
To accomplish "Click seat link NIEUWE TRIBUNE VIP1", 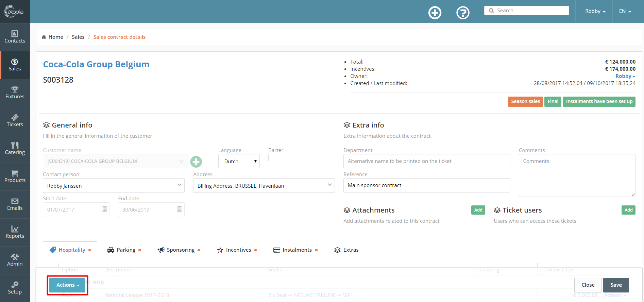I will coord(310,295).
